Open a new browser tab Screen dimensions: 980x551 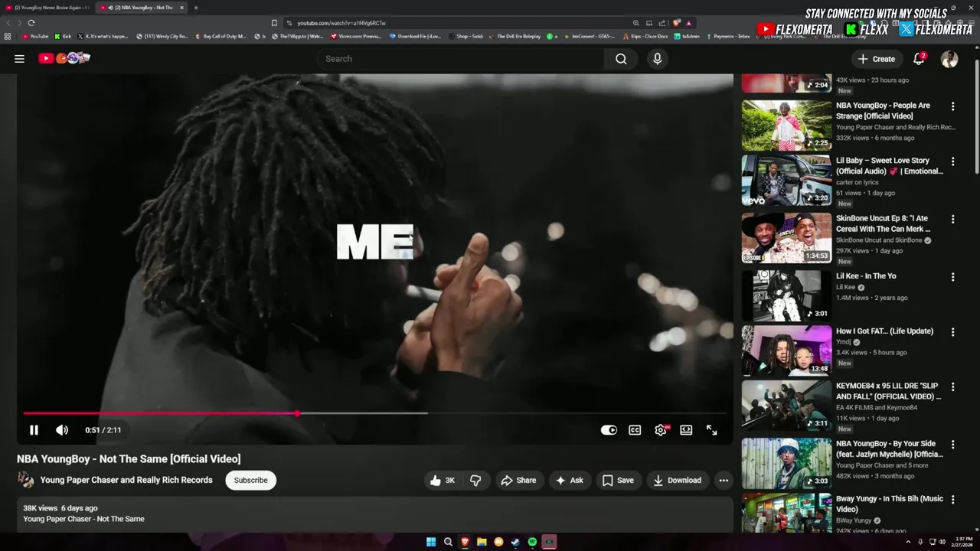click(196, 8)
